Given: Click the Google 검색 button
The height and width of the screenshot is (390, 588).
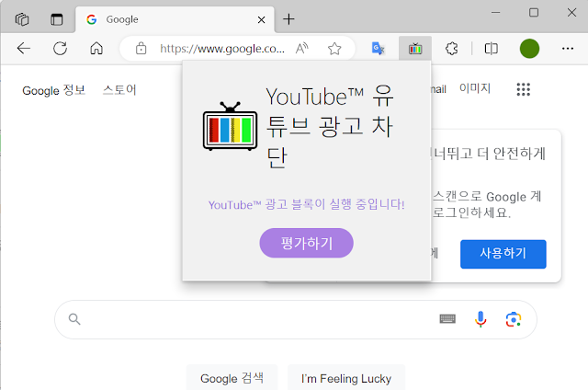Looking at the screenshot, I should point(232,378).
